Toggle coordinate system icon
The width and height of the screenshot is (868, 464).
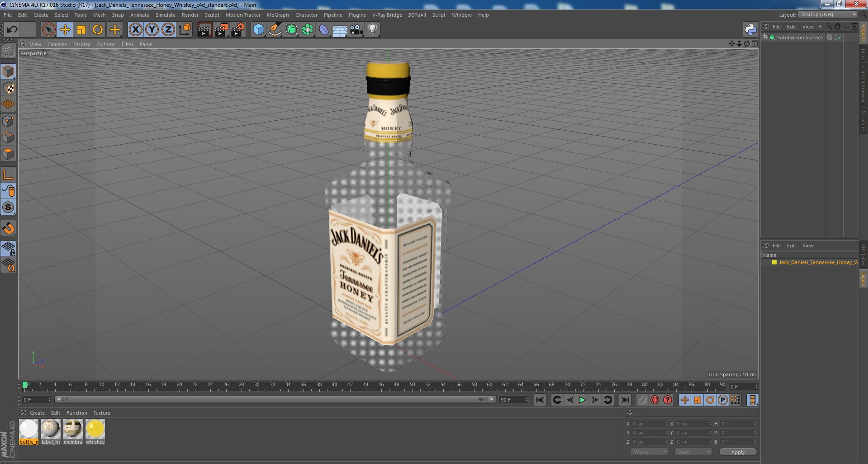185,30
